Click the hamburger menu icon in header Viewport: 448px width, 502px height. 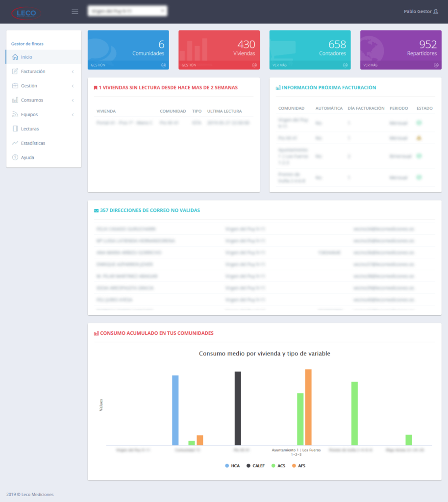75,12
